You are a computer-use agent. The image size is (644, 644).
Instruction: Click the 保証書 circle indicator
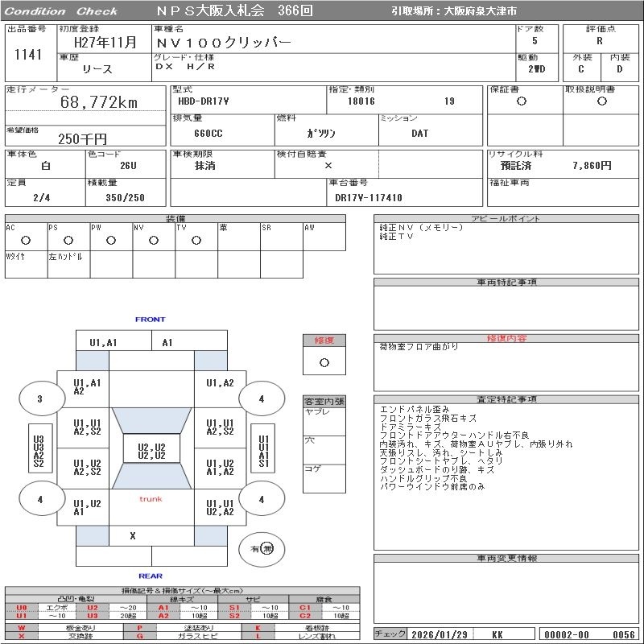(x=522, y=102)
